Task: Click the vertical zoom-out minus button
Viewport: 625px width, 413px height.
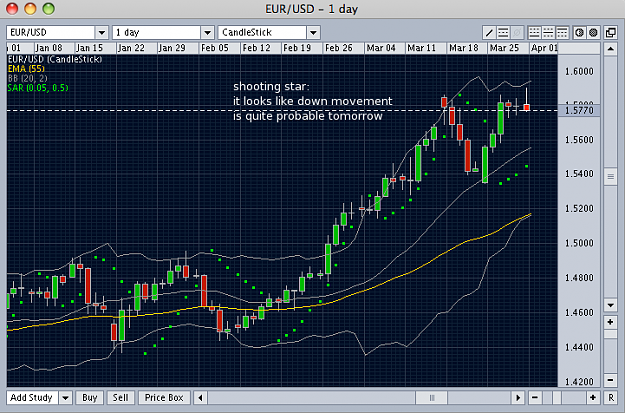Action: pos(610,380)
